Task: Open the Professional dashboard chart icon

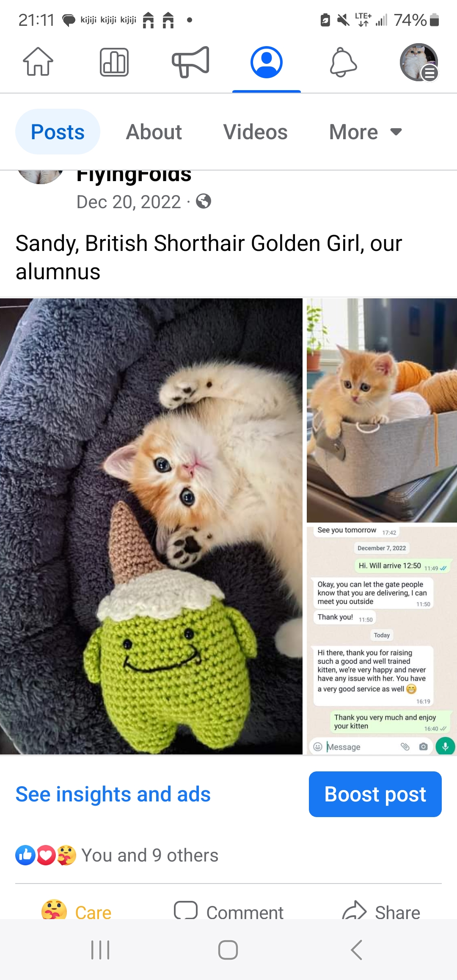Action: pyautogui.click(x=114, y=62)
